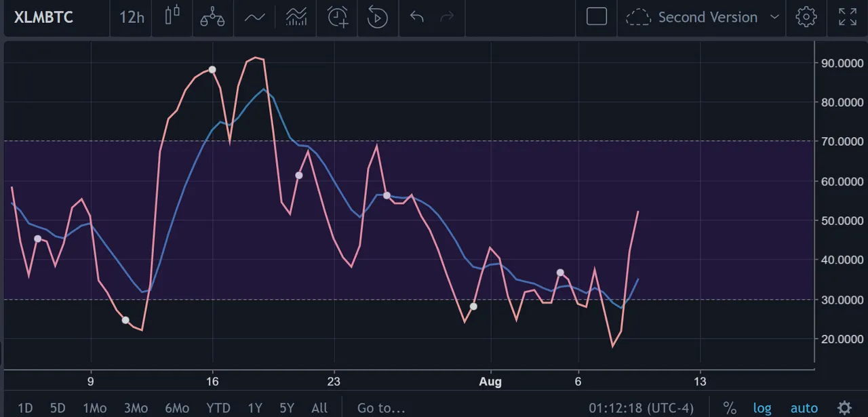868x417 pixels.
Task: Set date range to 6Mo
Action: tap(177, 408)
